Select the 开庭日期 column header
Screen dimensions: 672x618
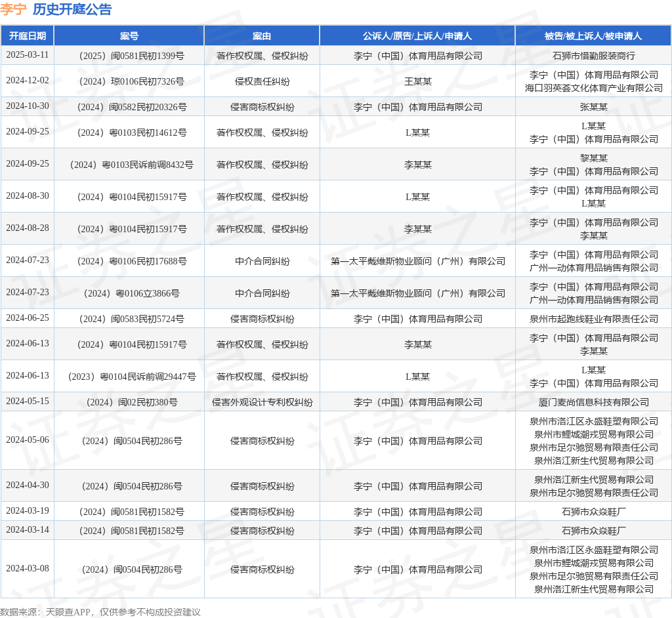[x=28, y=36]
